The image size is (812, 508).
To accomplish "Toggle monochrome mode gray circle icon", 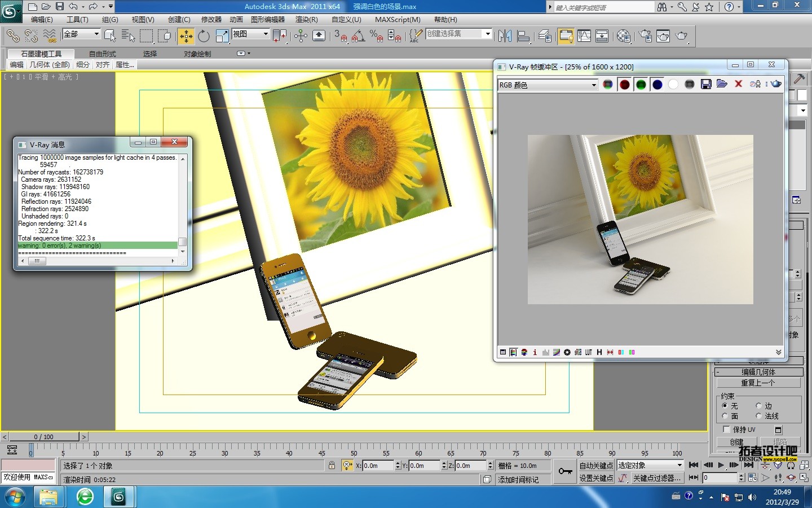I will click(689, 85).
